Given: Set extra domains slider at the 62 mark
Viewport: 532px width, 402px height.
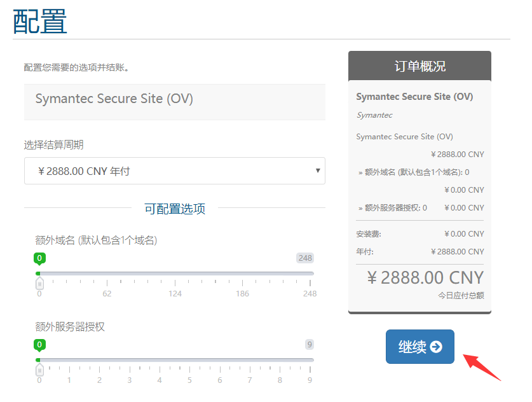Looking at the screenshot, I should click(107, 274).
